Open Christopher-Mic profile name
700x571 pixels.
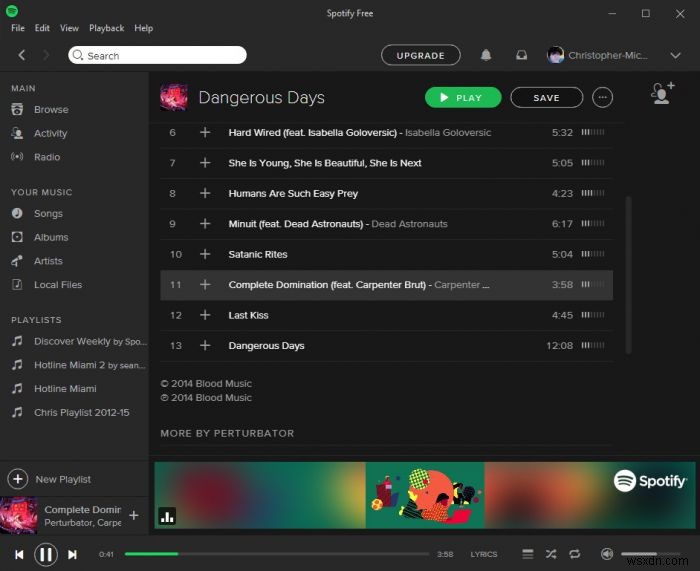click(x=607, y=55)
